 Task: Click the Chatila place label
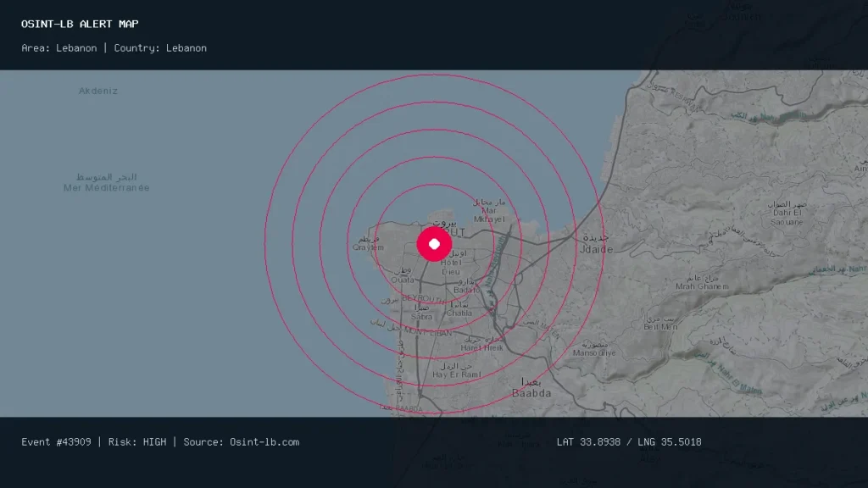pos(459,313)
